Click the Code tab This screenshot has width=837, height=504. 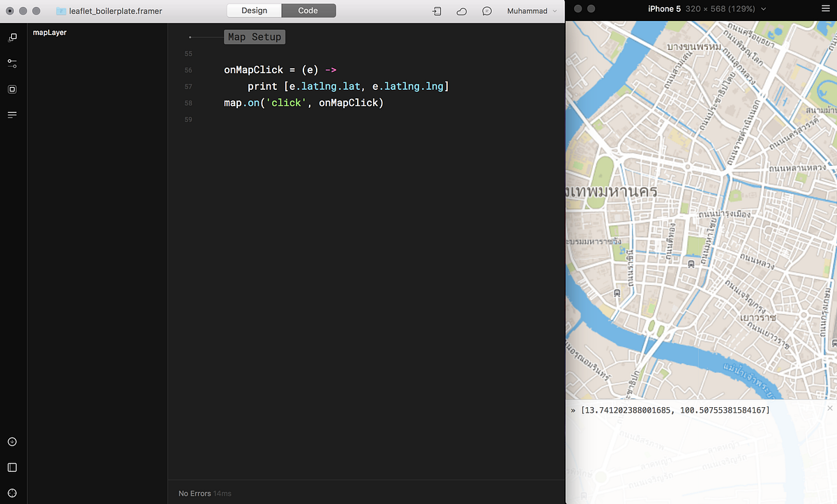(308, 10)
